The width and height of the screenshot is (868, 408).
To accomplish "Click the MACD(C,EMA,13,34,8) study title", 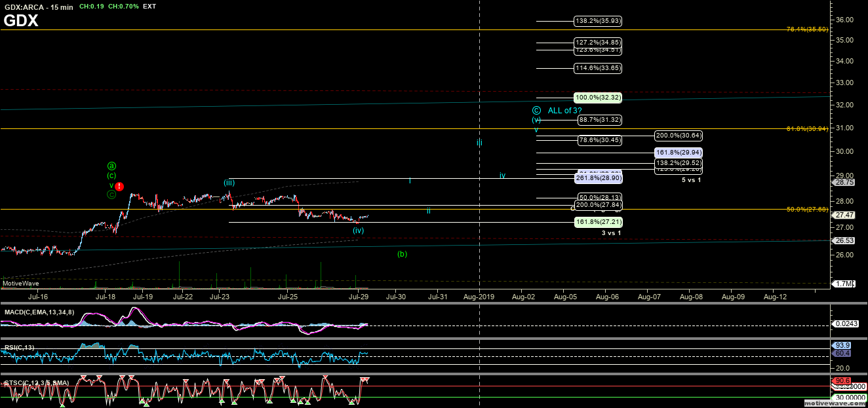I will click(x=41, y=312).
